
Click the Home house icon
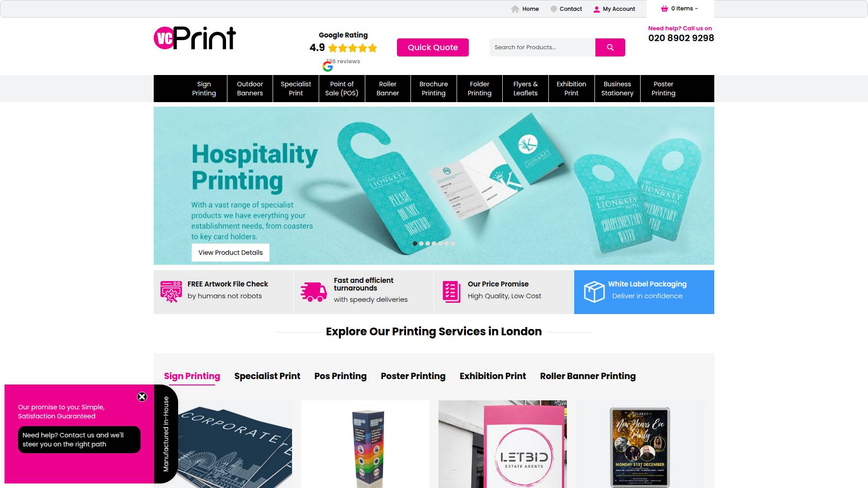pos(515,9)
